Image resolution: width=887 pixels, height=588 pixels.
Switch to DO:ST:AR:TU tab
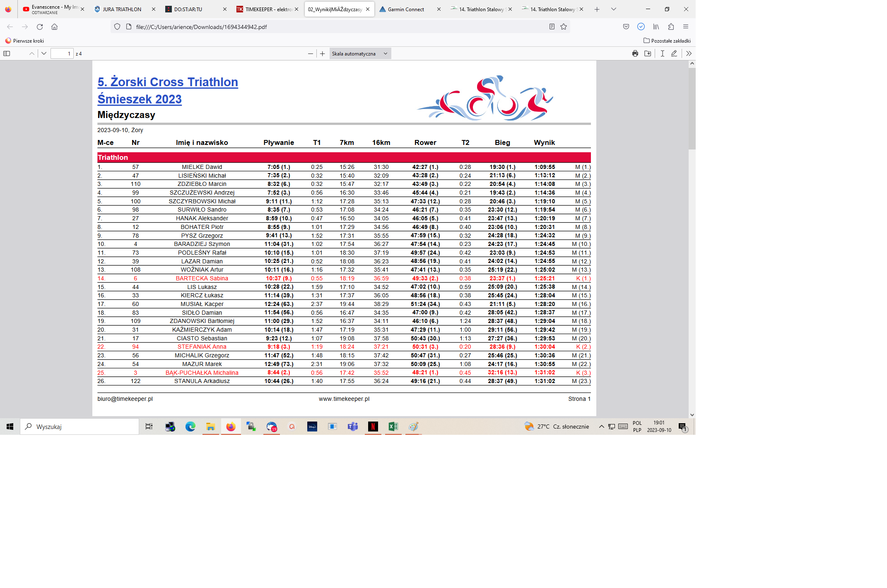pos(196,9)
